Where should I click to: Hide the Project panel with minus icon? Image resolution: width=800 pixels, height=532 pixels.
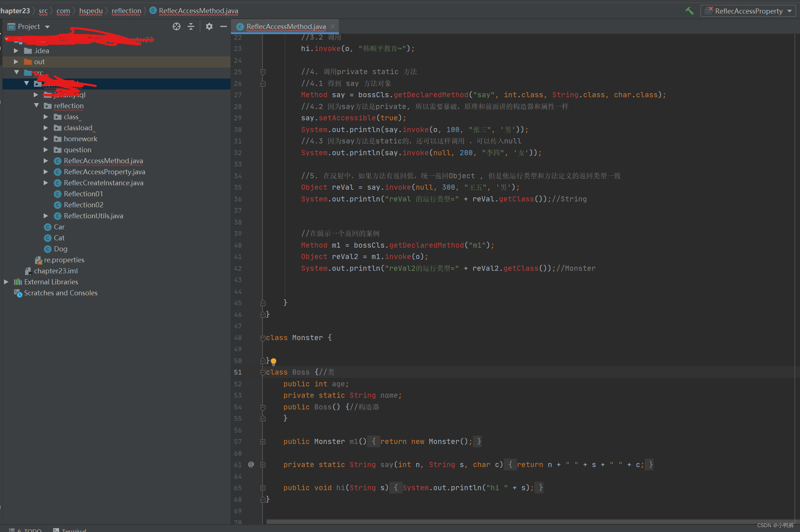point(223,26)
